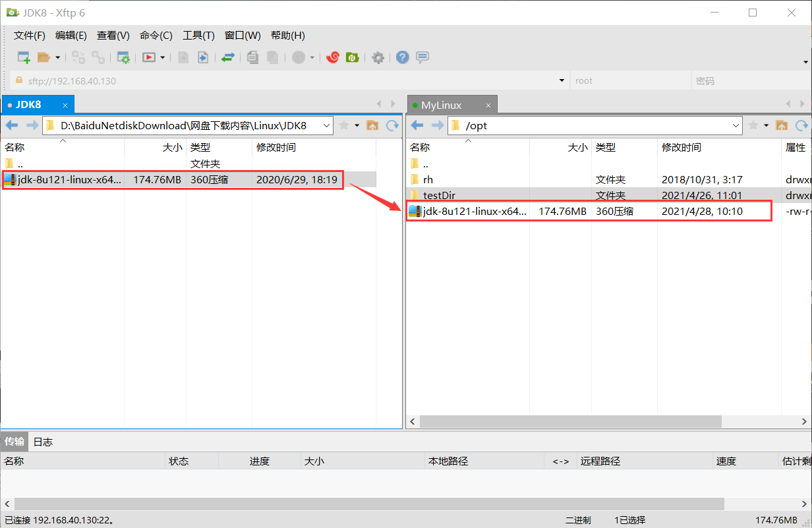Screen dimensions: 812x528
Task: Refresh the remote pane
Action: (801, 125)
